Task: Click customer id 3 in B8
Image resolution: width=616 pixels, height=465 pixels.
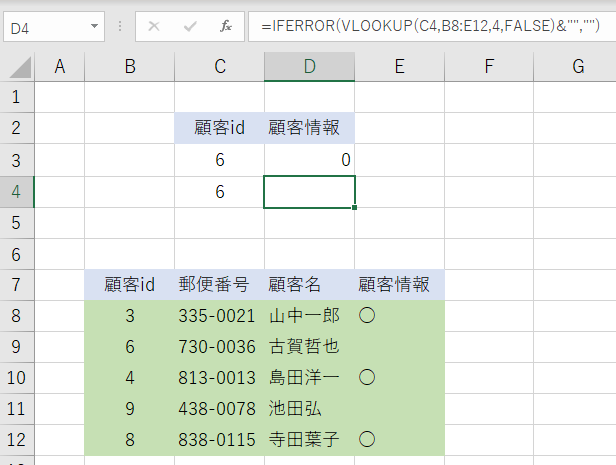Action: pyautogui.click(x=130, y=316)
